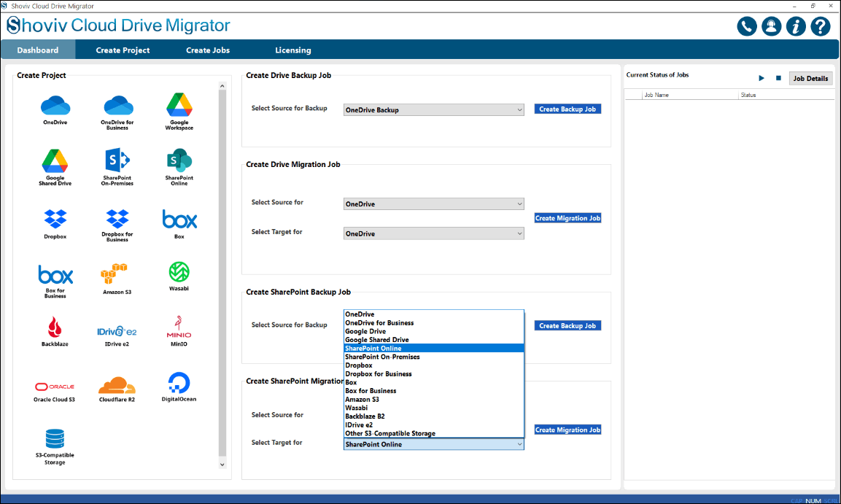
Task: Choose Dropbox for Business list option
Action: point(433,373)
